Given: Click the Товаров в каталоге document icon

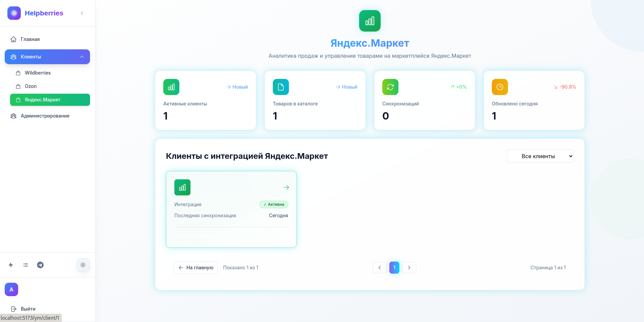Looking at the screenshot, I should 281,87.
